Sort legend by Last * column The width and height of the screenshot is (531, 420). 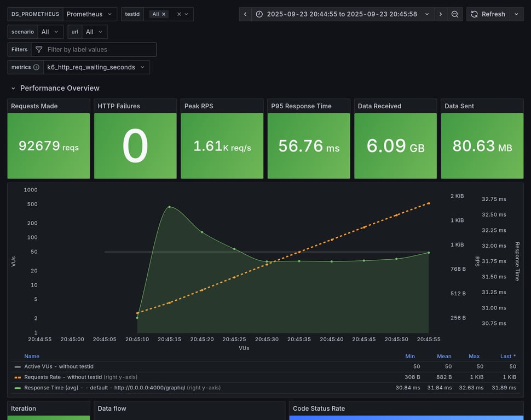coord(508,356)
